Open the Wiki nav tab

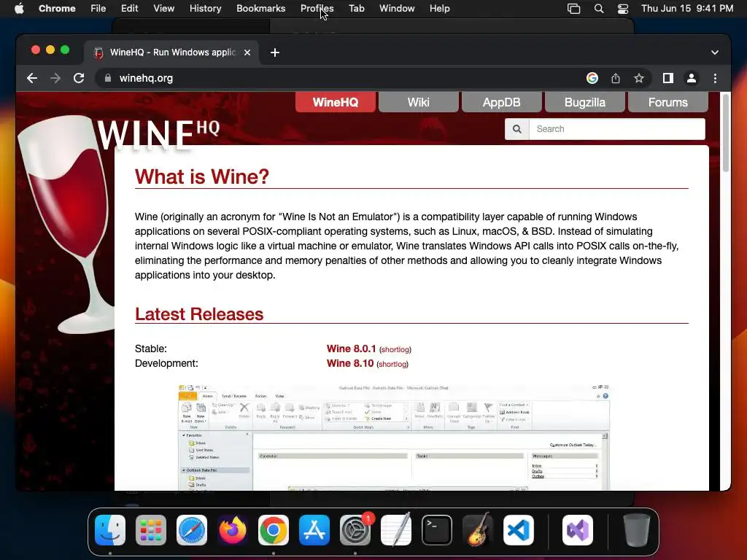[x=418, y=102]
